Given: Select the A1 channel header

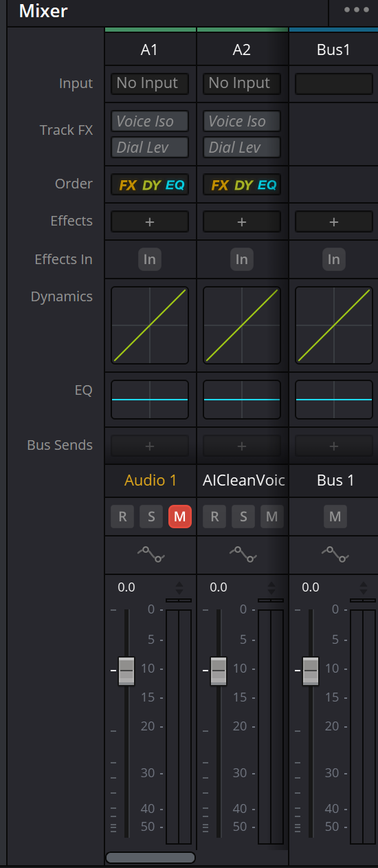Looking at the screenshot, I should pyautogui.click(x=150, y=50).
